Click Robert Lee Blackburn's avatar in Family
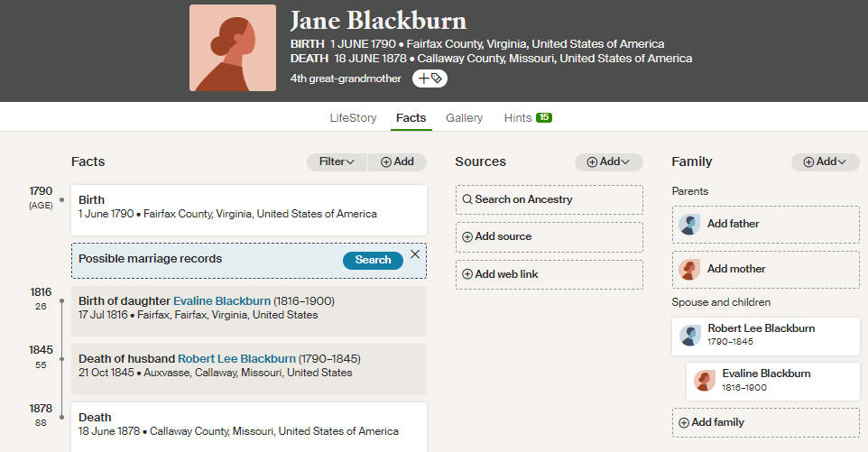The height and width of the screenshot is (452, 868). coord(689,336)
